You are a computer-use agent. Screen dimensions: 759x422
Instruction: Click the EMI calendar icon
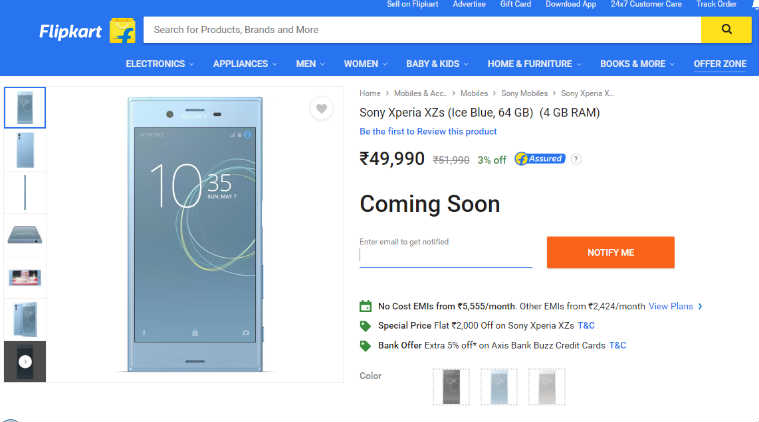click(x=365, y=306)
